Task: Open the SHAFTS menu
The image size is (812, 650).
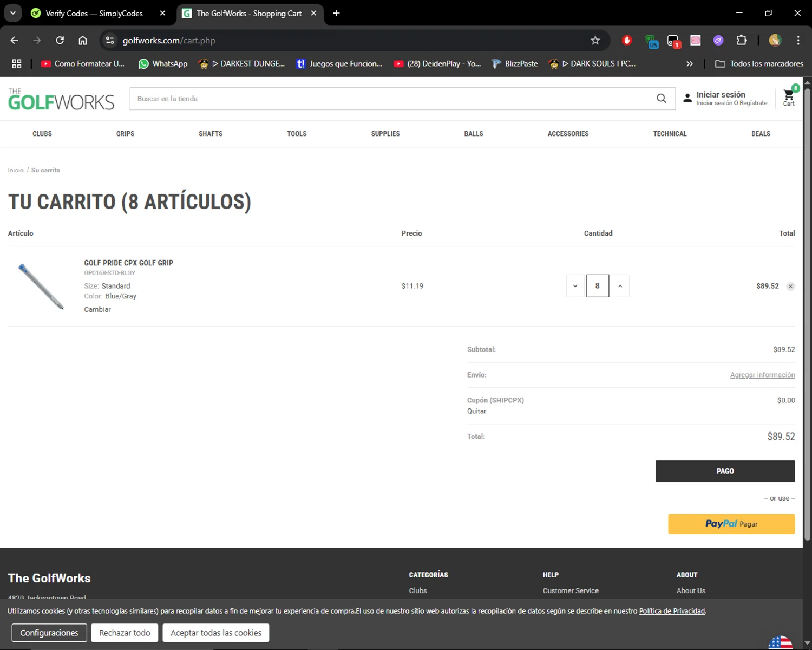Action: click(x=211, y=134)
